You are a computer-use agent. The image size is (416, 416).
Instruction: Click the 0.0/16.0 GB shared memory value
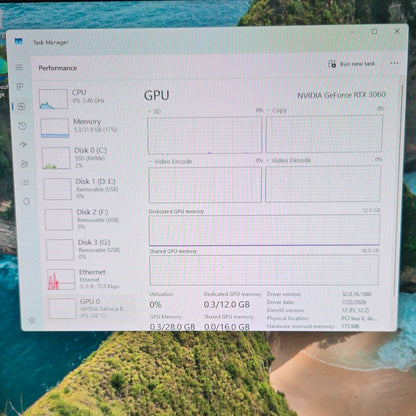[x=227, y=327]
